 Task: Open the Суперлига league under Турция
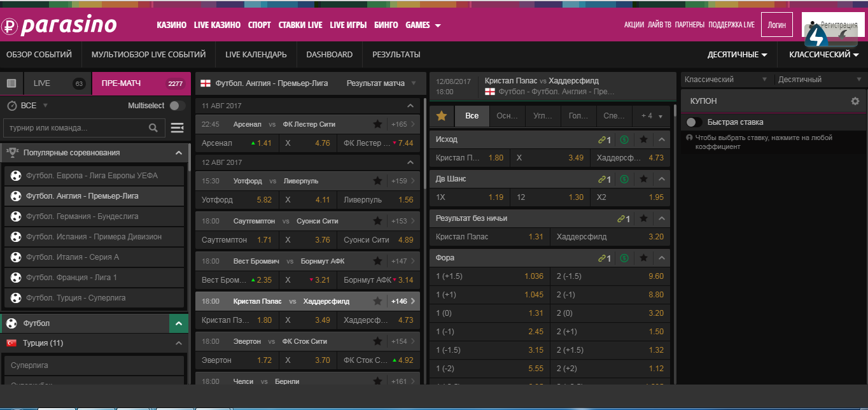pos(94,365)
